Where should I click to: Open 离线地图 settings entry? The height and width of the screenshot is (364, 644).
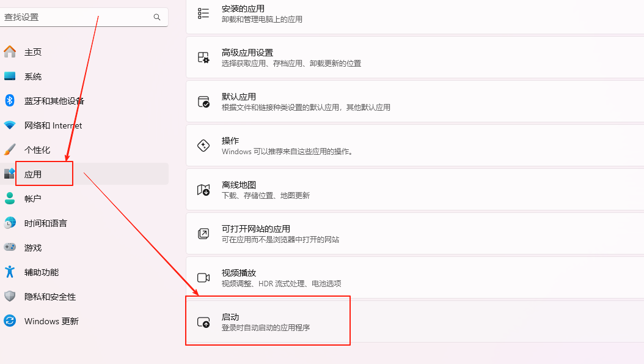click(x=415, y=189)
